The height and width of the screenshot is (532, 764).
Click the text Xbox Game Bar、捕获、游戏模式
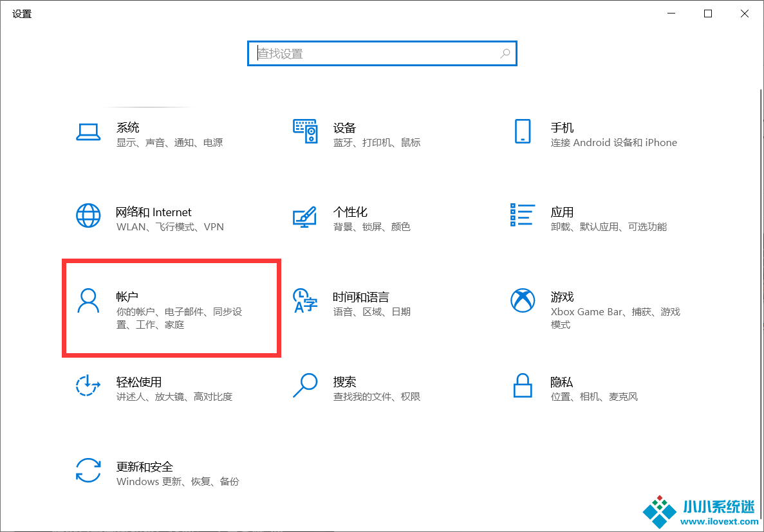point(615,318)
